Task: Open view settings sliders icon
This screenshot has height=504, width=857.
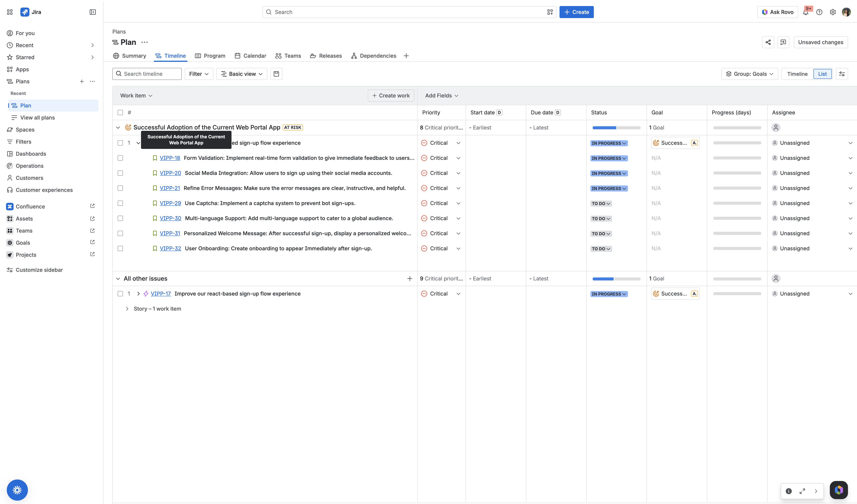Action: click(842, 74)
